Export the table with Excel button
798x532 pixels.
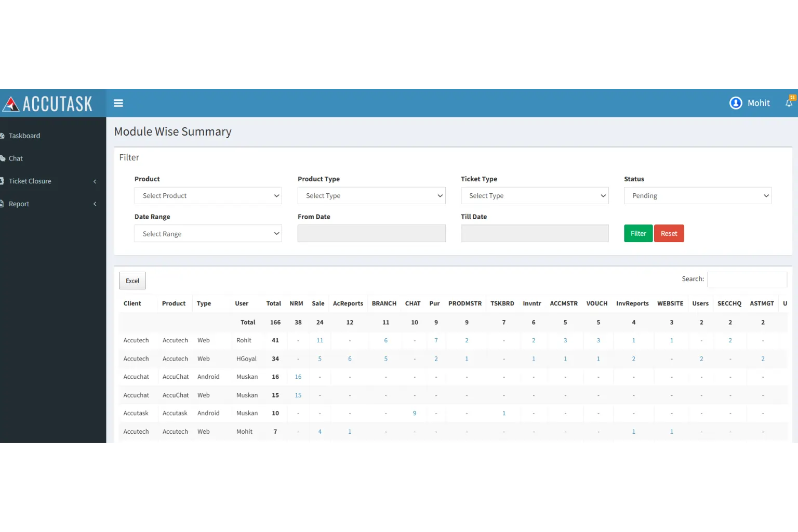coord(132,281)
